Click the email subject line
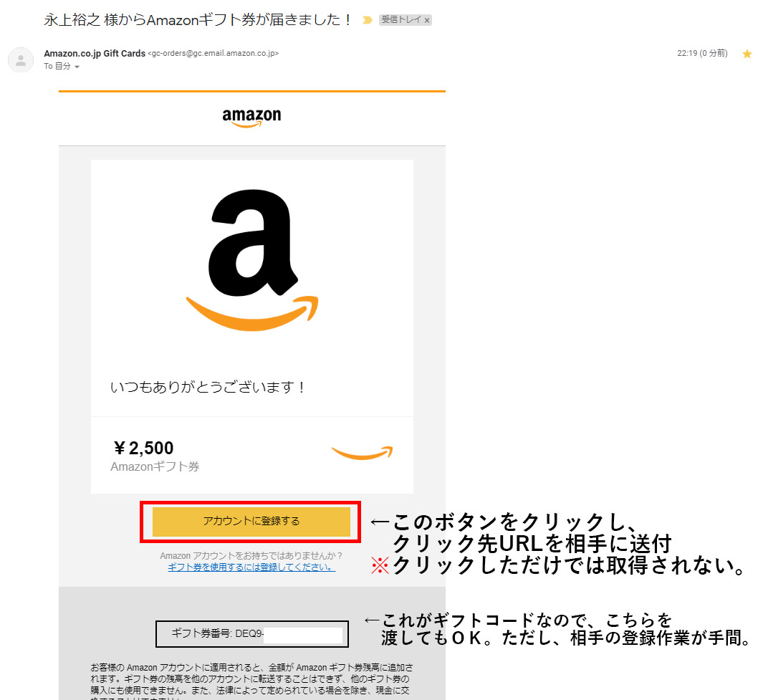 (197, 20)
